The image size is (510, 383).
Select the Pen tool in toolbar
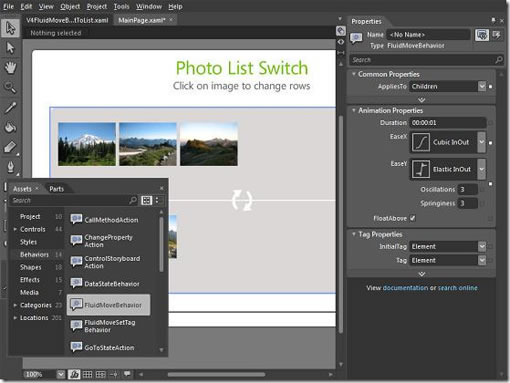click(x=10, y=167)
